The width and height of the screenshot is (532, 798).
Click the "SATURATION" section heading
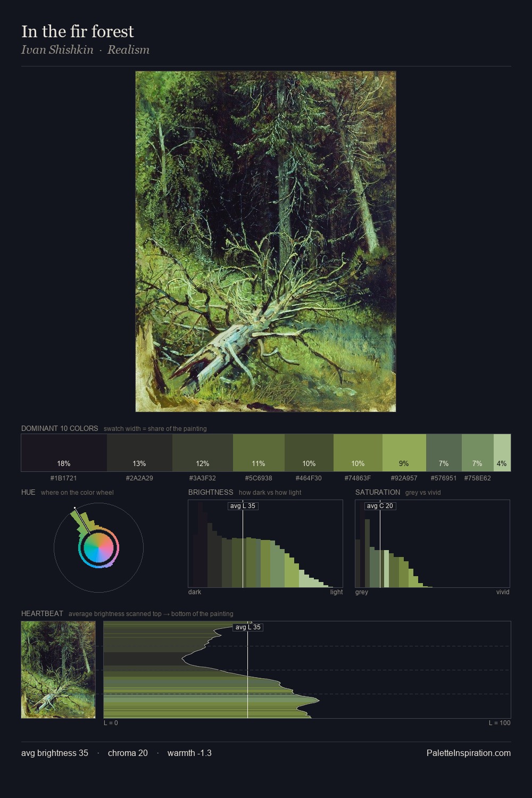(378, 492)
